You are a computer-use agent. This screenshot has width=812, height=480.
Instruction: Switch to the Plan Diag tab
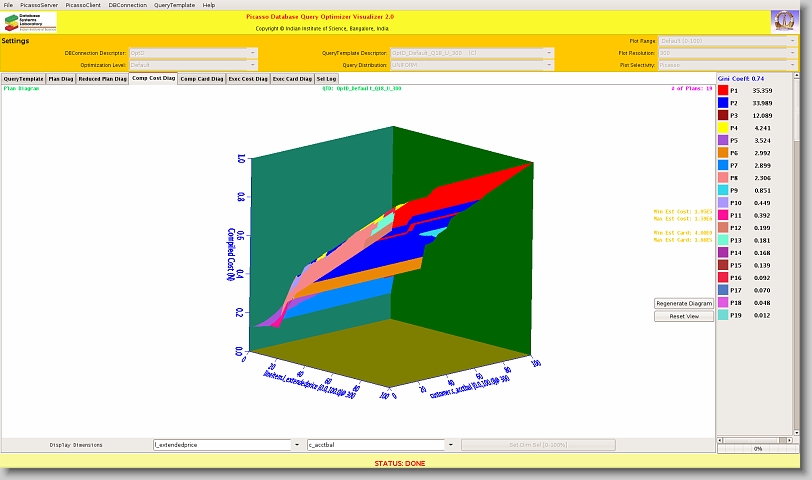tap(60, 78)
